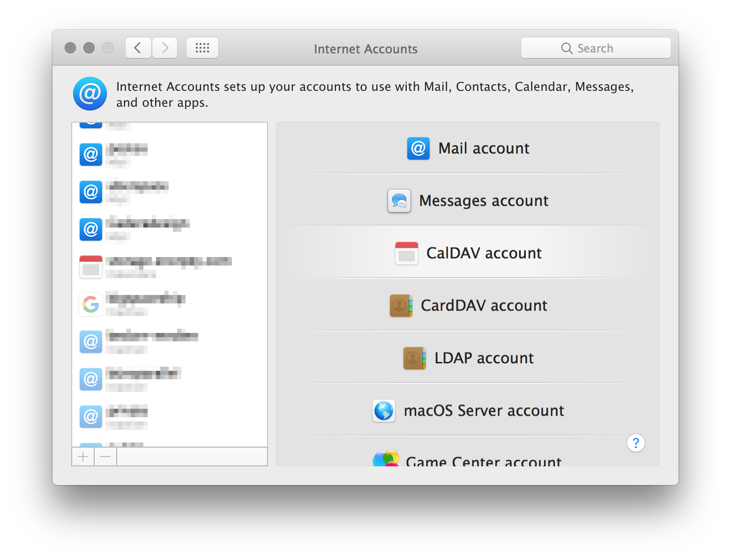The height and width of the screenshot is (560, 731).
Task: Click the Mail account @ icon
Action: point(418,148)
